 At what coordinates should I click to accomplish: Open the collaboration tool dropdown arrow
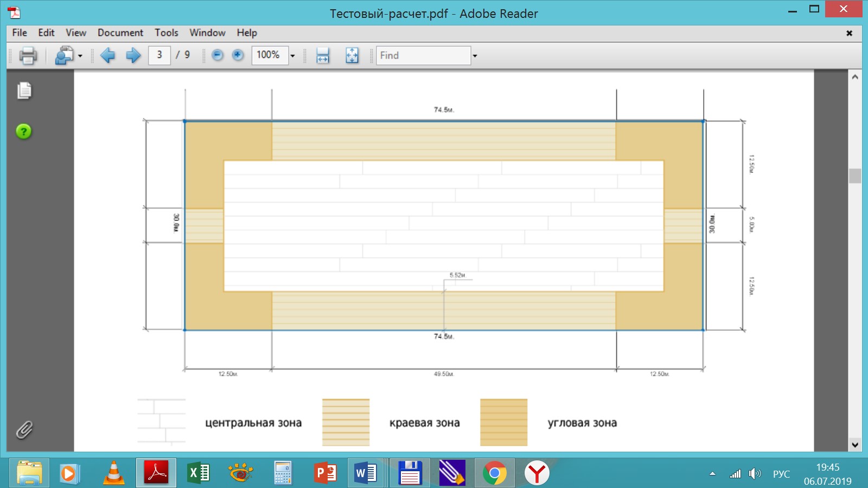click(x=80, y=56)
